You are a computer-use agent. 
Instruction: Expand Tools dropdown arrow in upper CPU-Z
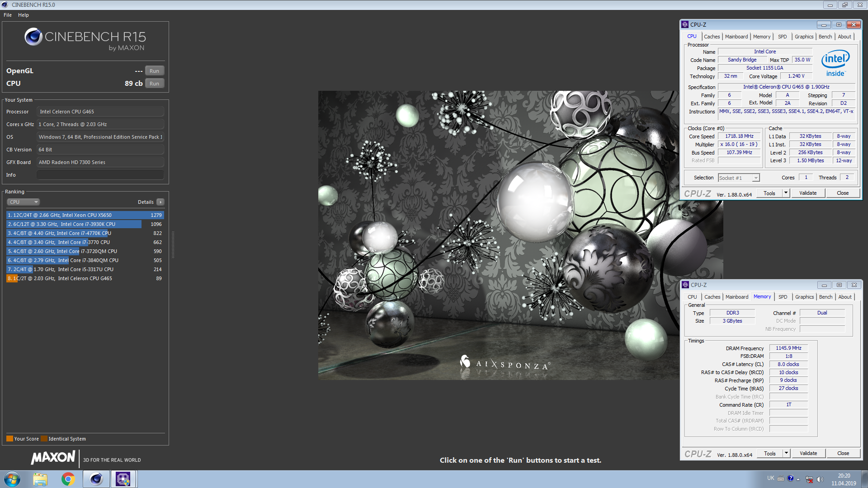786,193
